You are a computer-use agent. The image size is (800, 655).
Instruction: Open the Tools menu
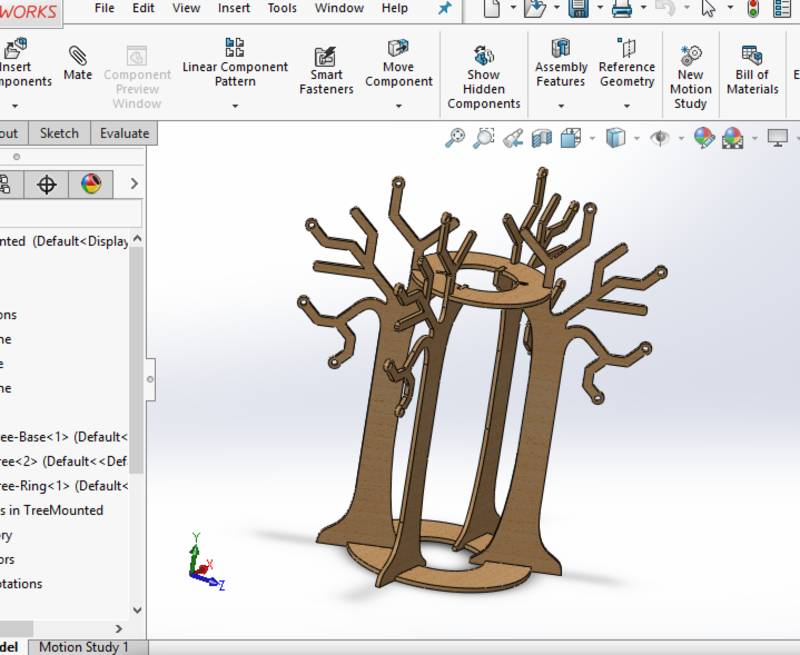point(281,8)
